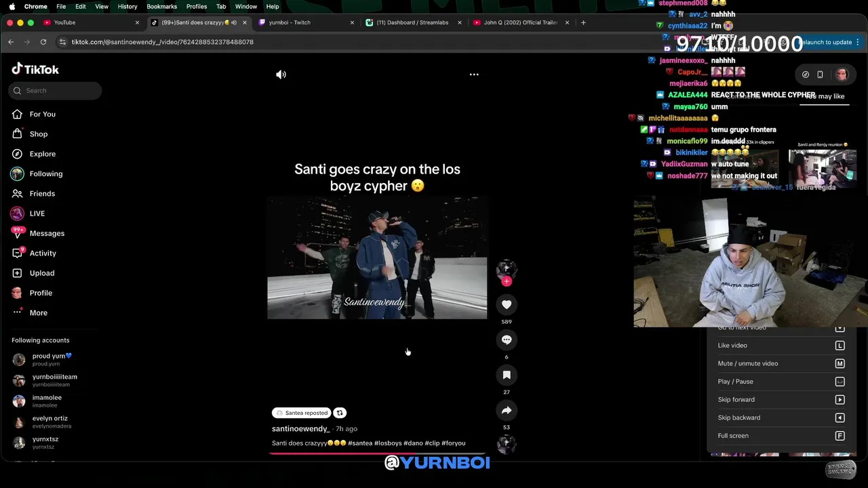
Task: Click the TikTok logo
Action: coord(35,69)
